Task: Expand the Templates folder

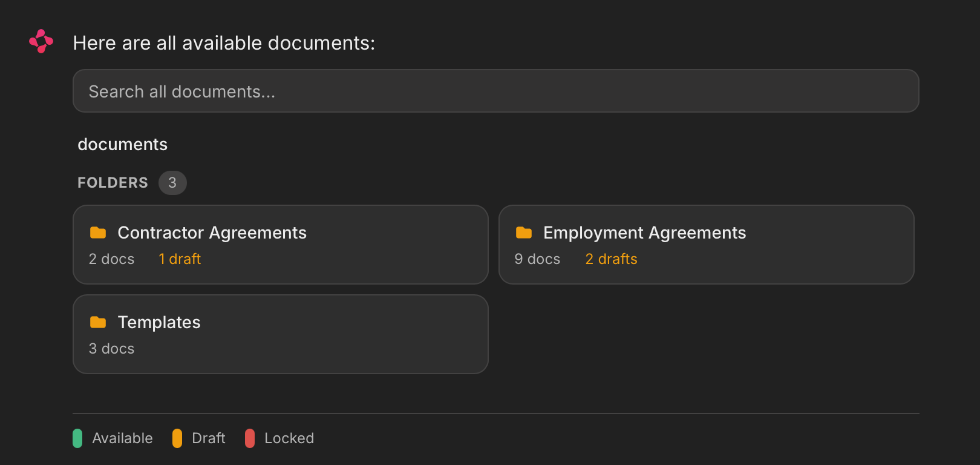Action: [280, 334]
